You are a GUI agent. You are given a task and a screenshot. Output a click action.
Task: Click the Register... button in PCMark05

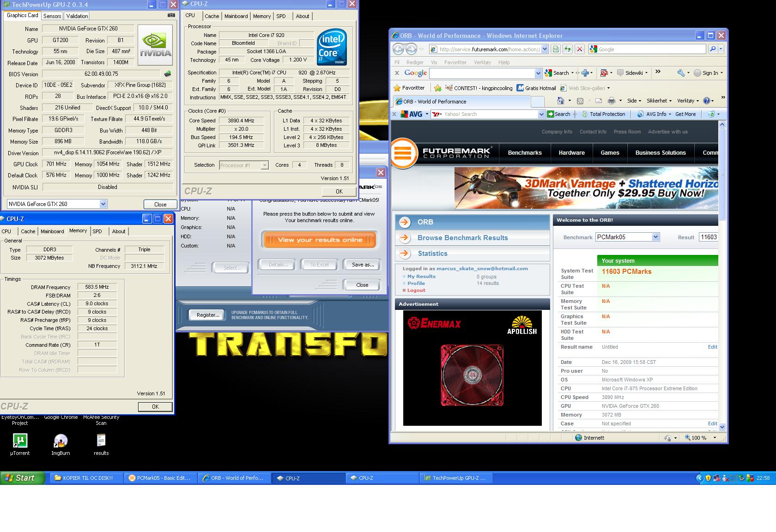click(207, 314)
